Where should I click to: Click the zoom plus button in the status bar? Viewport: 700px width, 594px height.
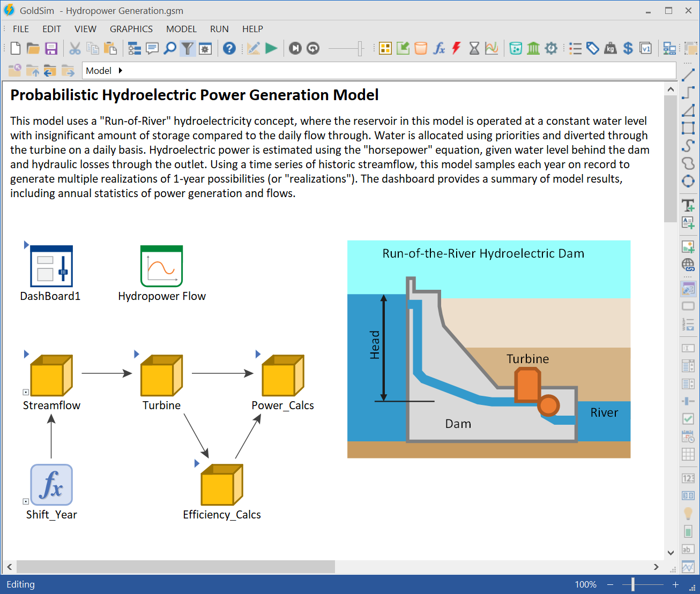coord(675,584)
